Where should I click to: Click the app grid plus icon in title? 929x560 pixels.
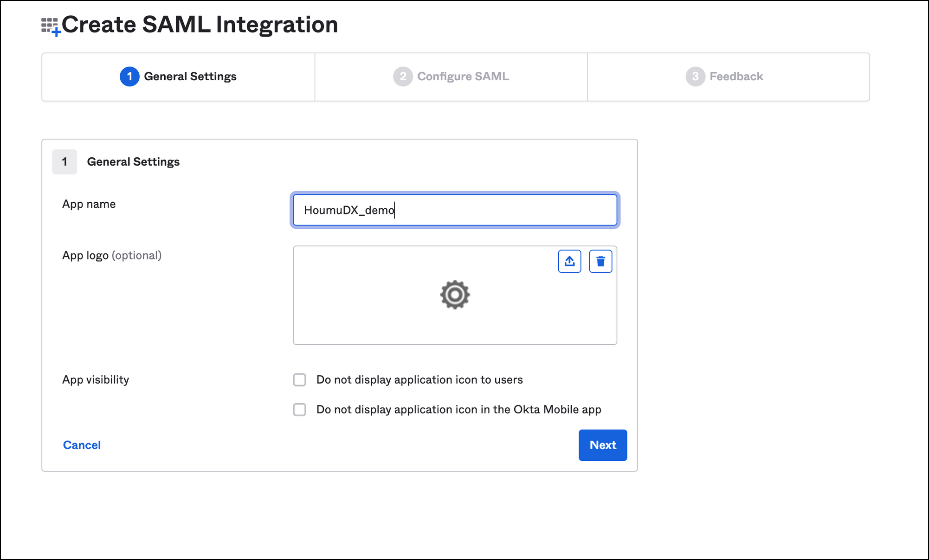[x=51, y=27]
